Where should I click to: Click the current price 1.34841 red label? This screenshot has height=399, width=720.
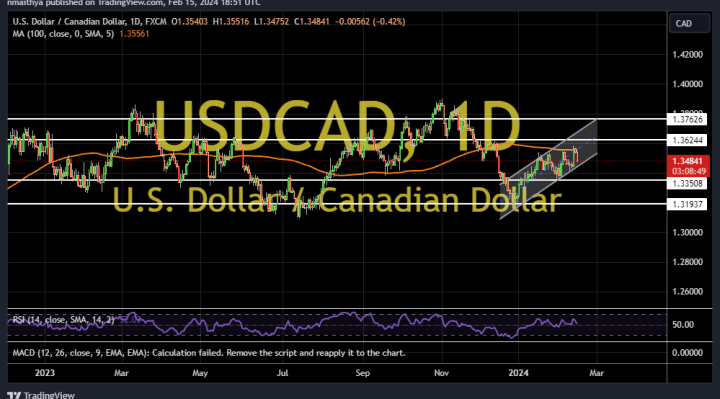[x=688, y=166]
